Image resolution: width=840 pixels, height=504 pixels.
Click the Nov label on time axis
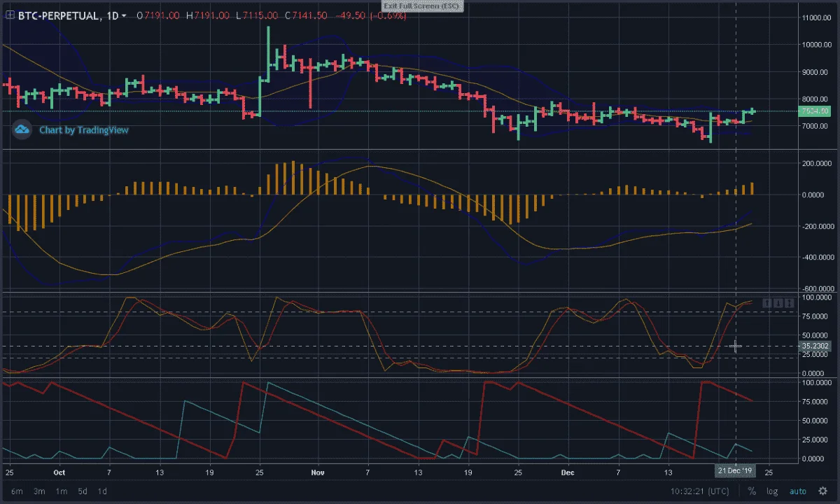point(318,471)
